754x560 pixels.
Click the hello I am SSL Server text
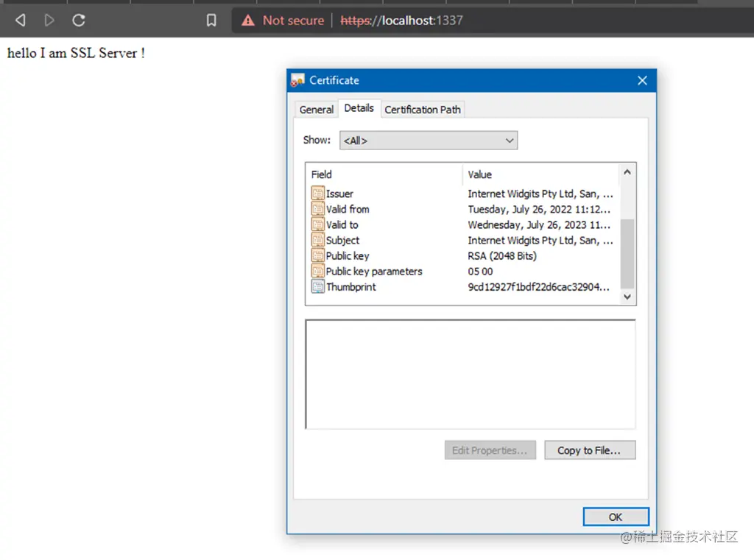coord(76,53)
